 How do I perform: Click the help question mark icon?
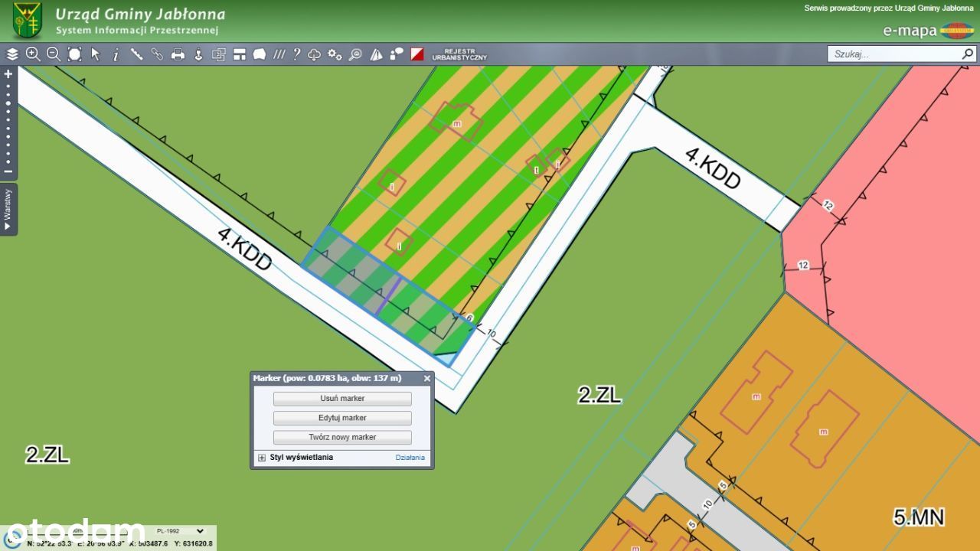296,54
